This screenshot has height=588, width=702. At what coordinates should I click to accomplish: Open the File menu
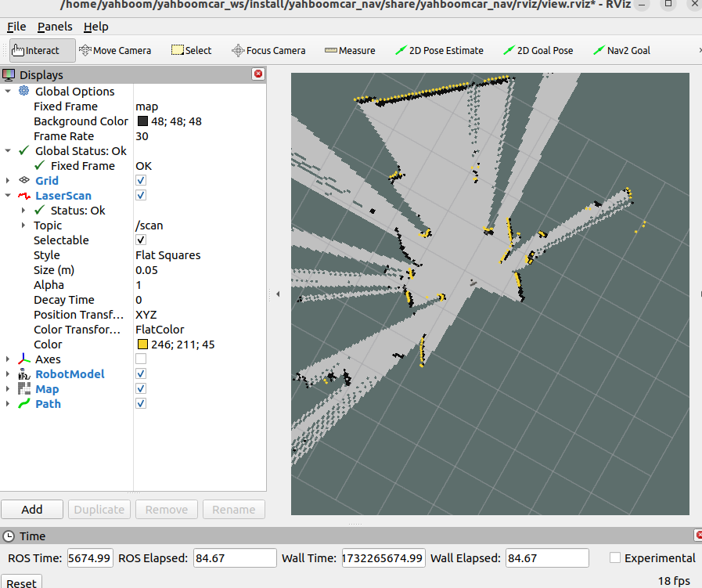(x=16, y=27)
